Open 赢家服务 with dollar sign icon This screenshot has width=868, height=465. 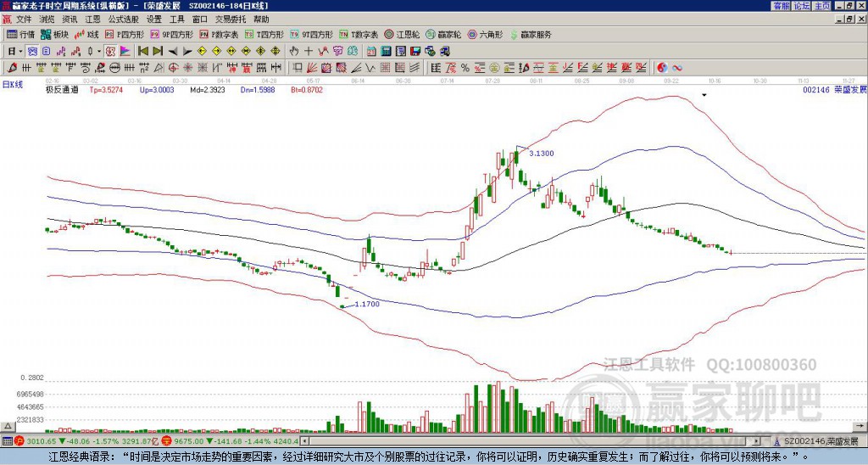(531, 34)
